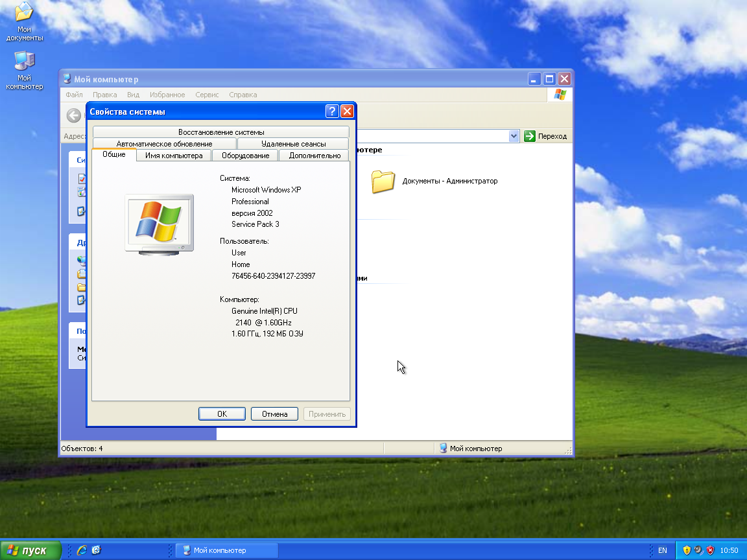Select the Мой компьютер desktop icon
747x560 pixels.
click(x=25, y=62)
